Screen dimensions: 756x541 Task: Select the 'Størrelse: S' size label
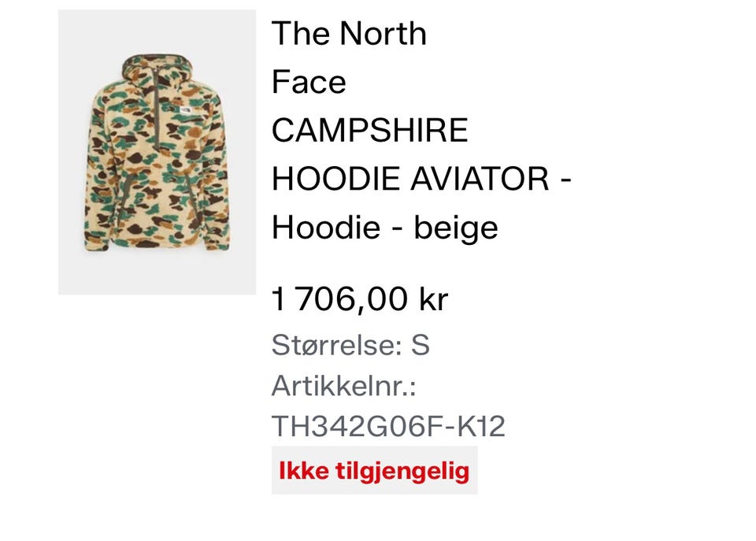[x=350, y=345]
